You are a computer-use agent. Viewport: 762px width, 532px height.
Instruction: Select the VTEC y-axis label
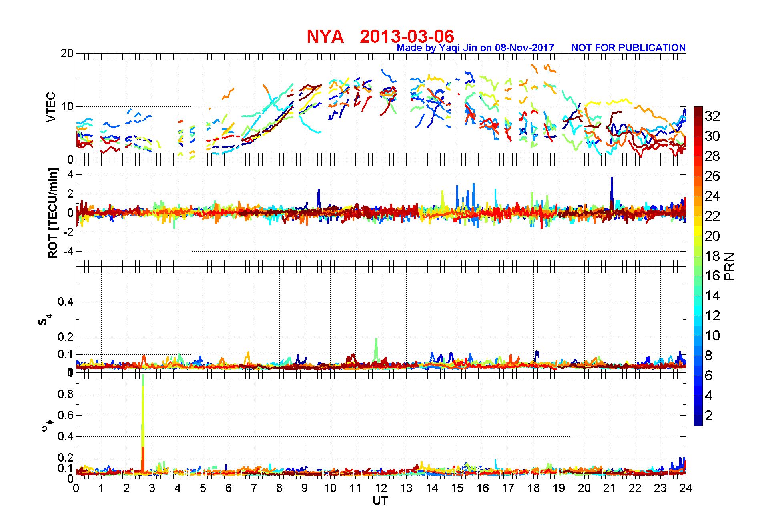point(51,107)
